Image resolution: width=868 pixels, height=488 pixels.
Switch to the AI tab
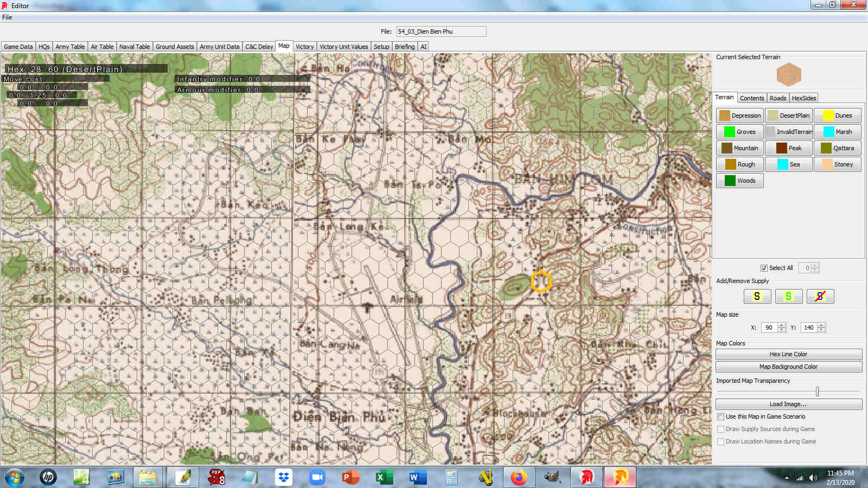[x=424, y=47]
